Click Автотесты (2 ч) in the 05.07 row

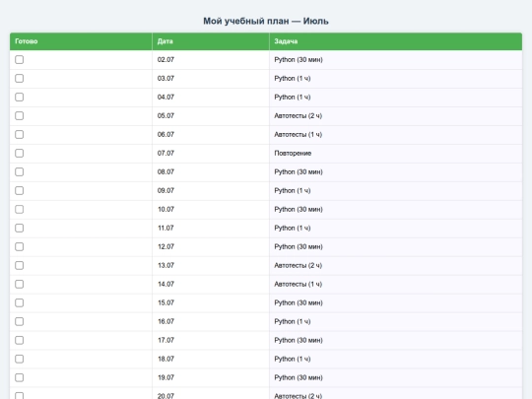coord(298,115)
